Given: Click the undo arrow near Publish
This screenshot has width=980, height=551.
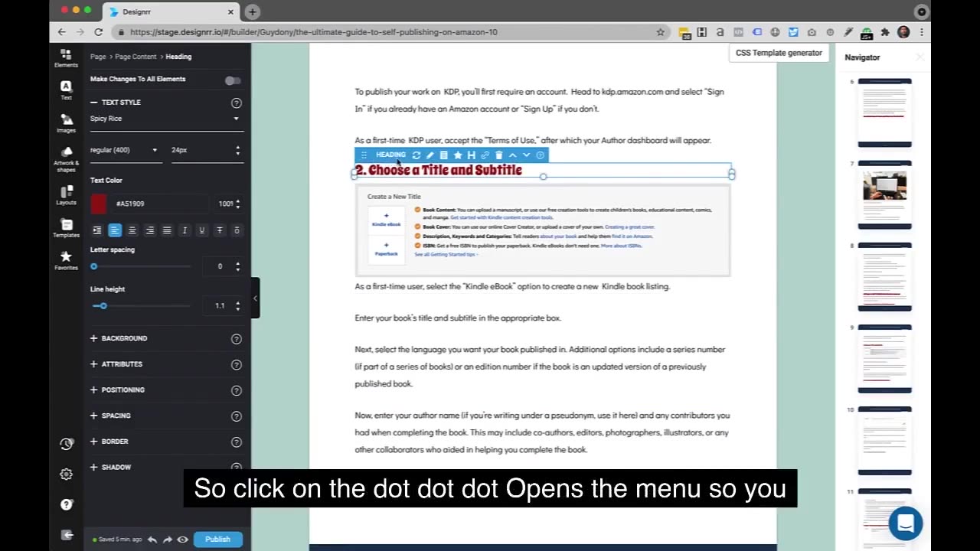Looking at the screenshot, I should (152, 540).
